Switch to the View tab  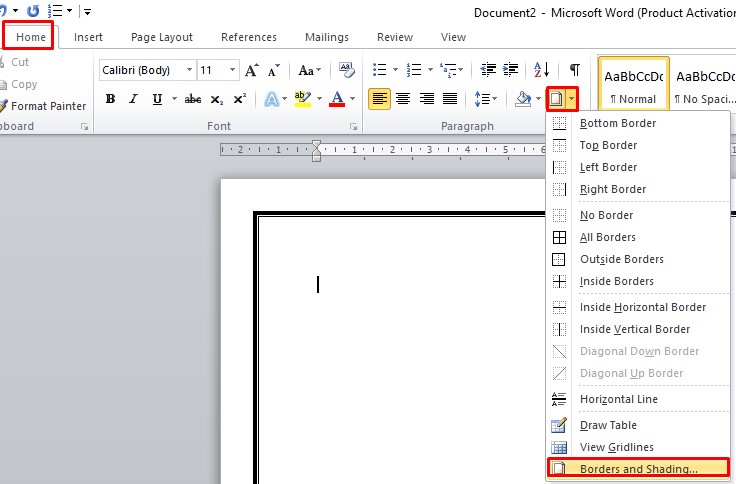[453, 37]
